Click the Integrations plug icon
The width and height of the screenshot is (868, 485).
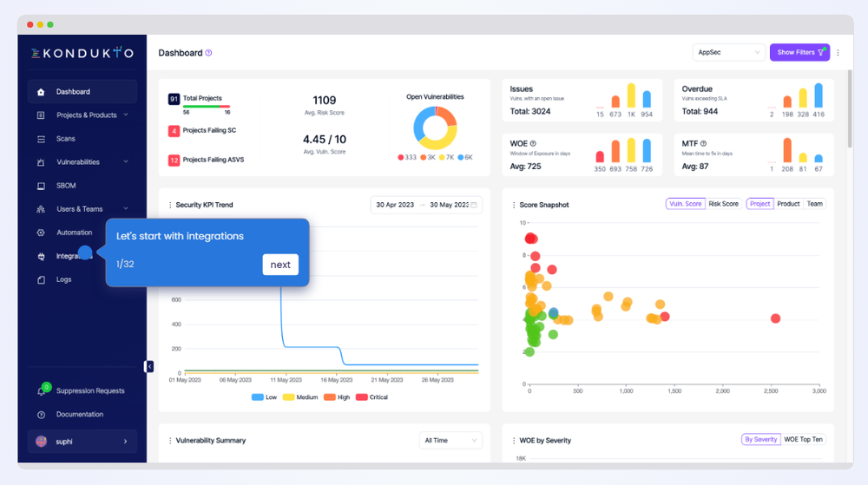[41, 256]
